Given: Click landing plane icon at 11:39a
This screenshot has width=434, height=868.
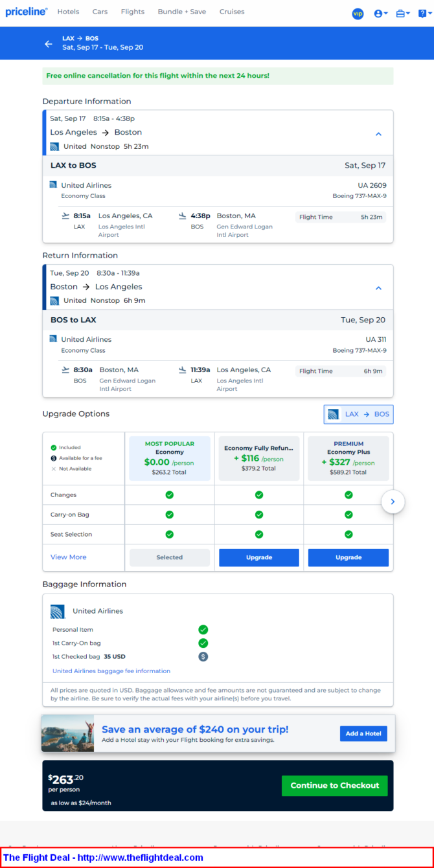Looking at the screenshot, I should 183,370.
